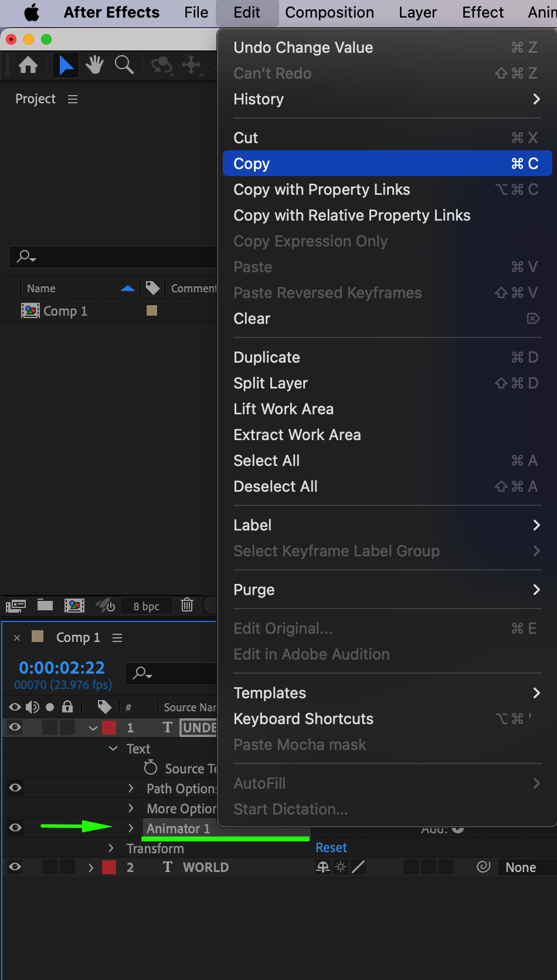Toggle lock switch on WORLD layer
557x980 pixels.
(67, 867)
